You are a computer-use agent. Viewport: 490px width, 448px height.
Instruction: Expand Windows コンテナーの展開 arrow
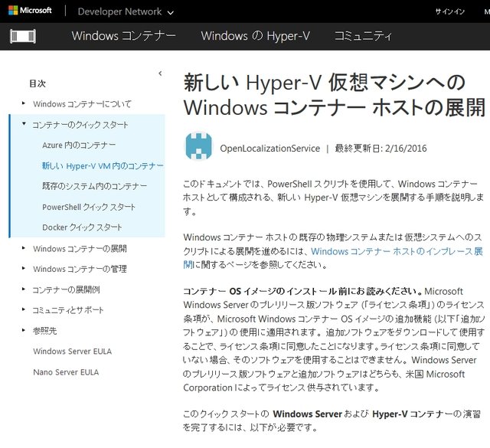coord(24,248)
